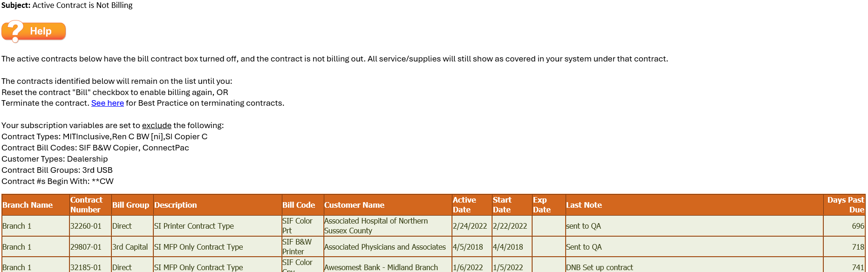Click the Customer Name column header
The width and height of the screenshot is (868, 272).
pos(388,205)
